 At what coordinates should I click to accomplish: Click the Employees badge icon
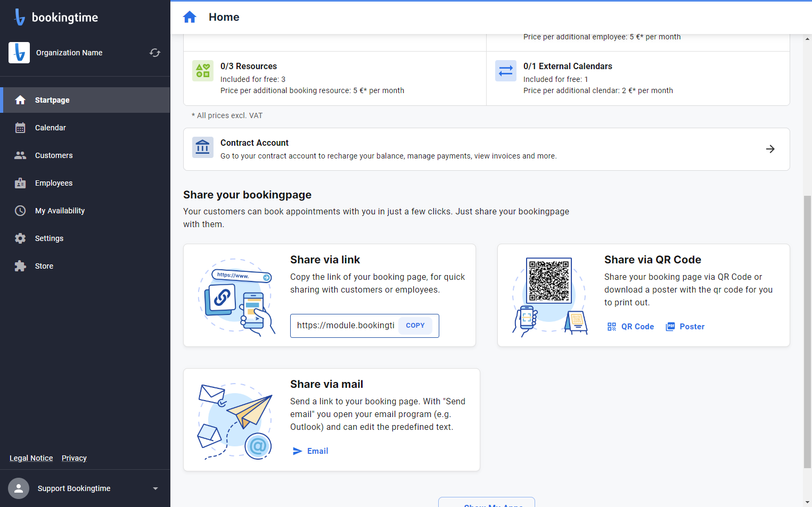click(20, 183)
